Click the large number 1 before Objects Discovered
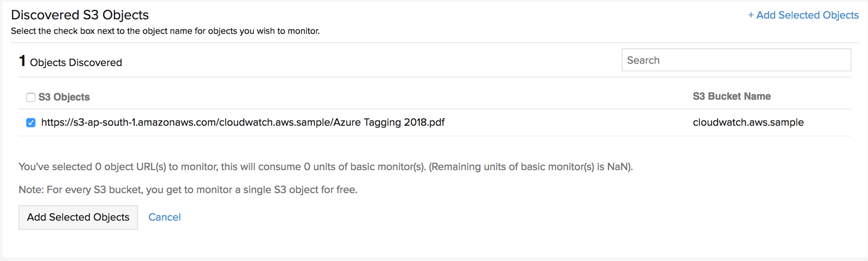The height and width of the screenshot is (261, 868). 22,61
